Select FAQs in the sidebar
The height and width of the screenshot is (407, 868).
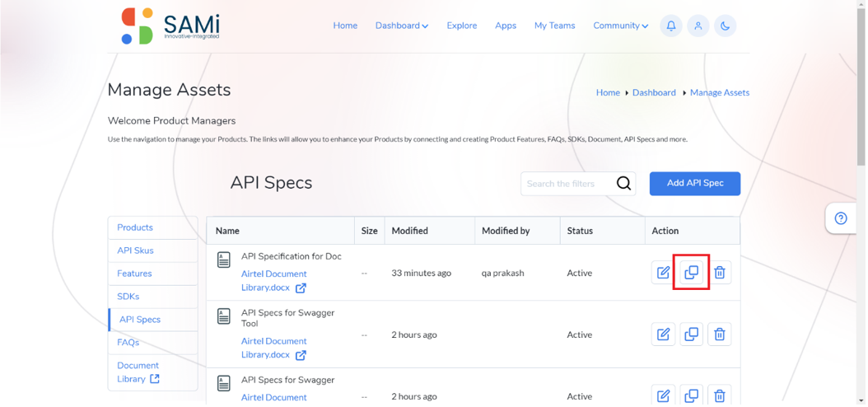tap(153, 342)
